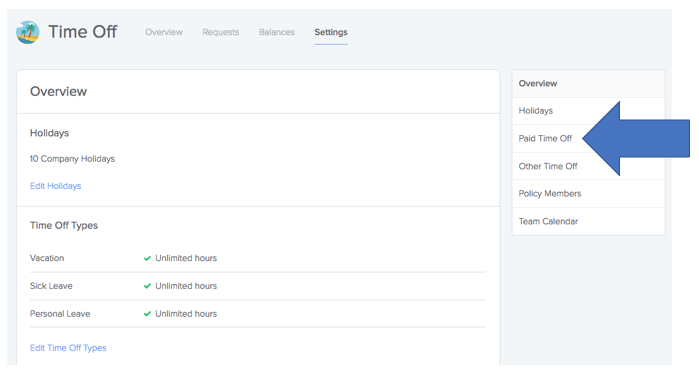Image resolution: width=699 pixels, height=373 pixels.
Task: Open Holidays in the settings sidebar
Action: 588,111
